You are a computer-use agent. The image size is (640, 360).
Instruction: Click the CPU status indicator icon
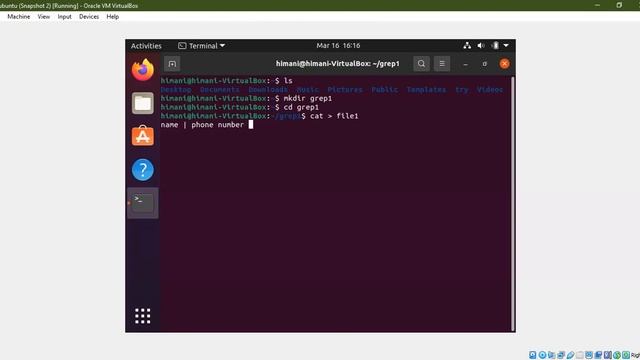tap(608, 355)
